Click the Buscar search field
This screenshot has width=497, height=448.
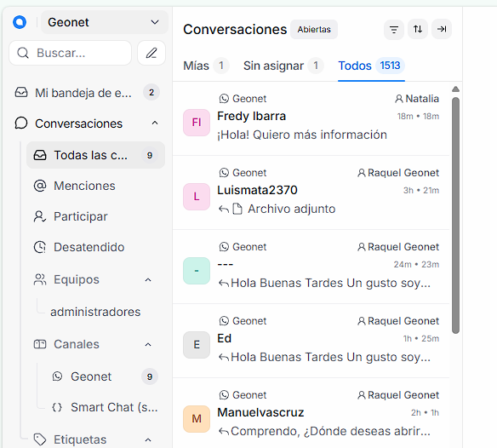click(x=71, y=53)
